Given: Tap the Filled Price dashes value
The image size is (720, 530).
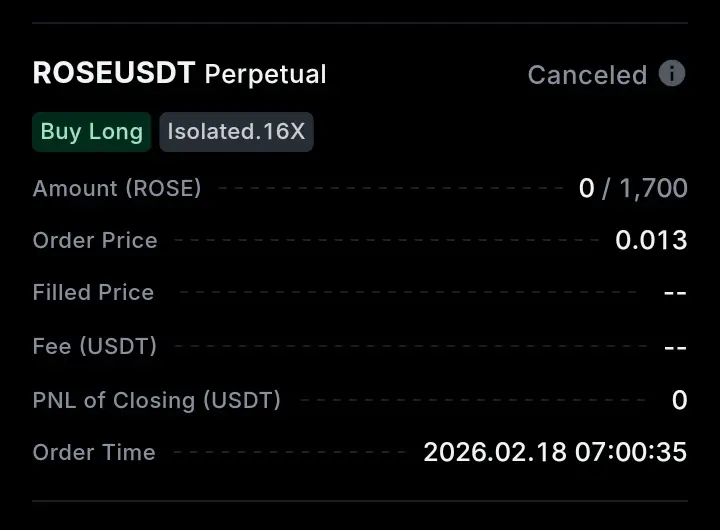Looking at the screenshot, I should point(675,293).
